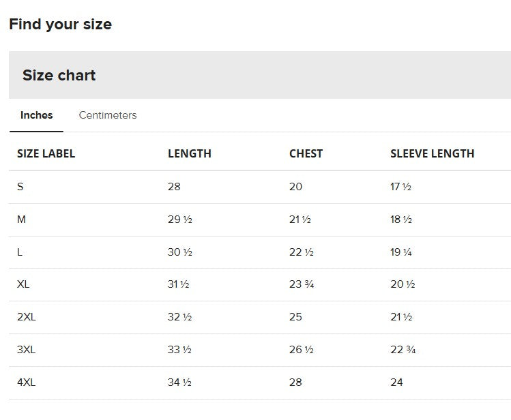Select the Inches tab
511x420 pixels.
(x=37, y=115)
